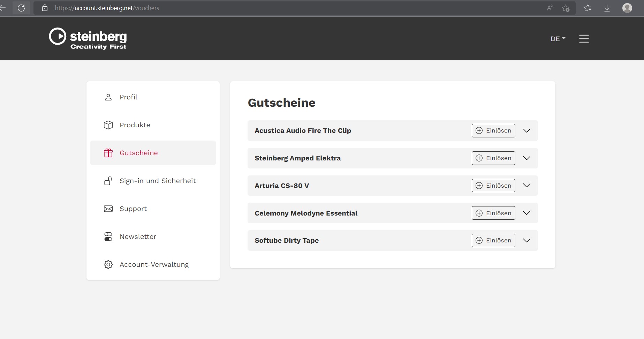Expand the Softube Dirty Tape voucher
This screenshot has height=339, width=644.
pyautogui.click(x=526, y=240)
